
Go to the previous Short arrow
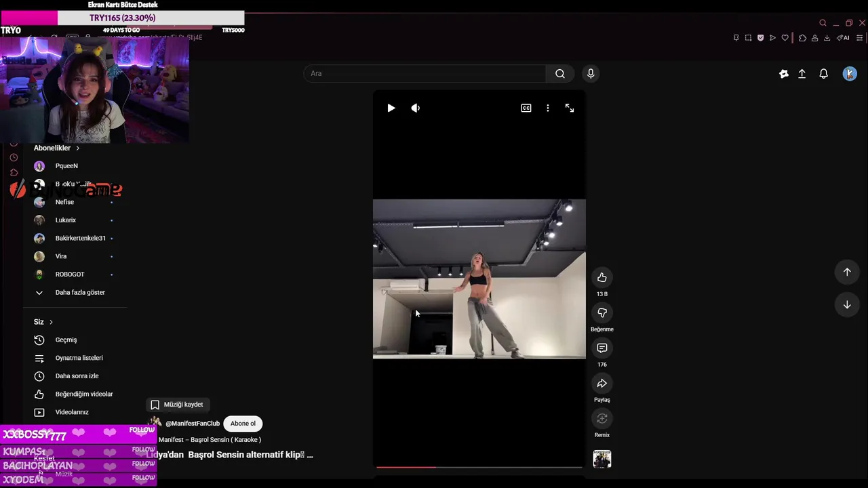tap(847, 272)
